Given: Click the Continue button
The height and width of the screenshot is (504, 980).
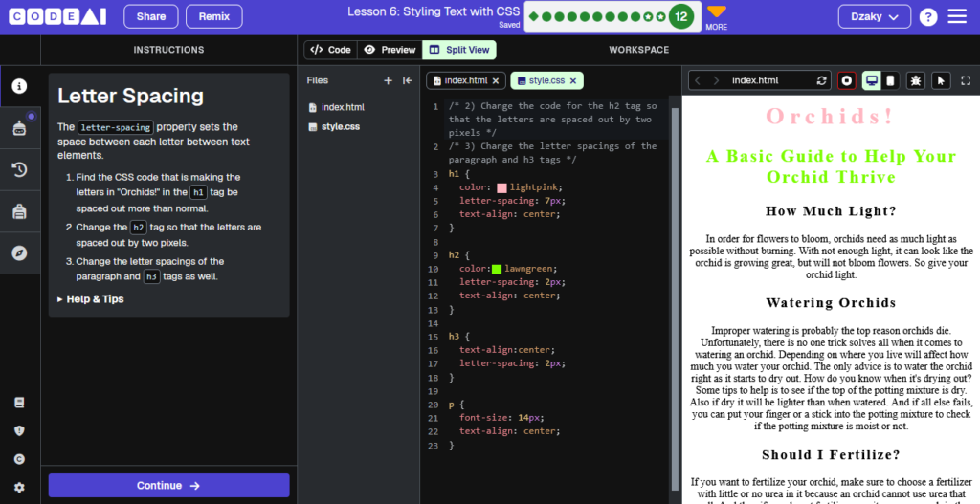Looking at the screenshot, I should [x=168, y=485].
